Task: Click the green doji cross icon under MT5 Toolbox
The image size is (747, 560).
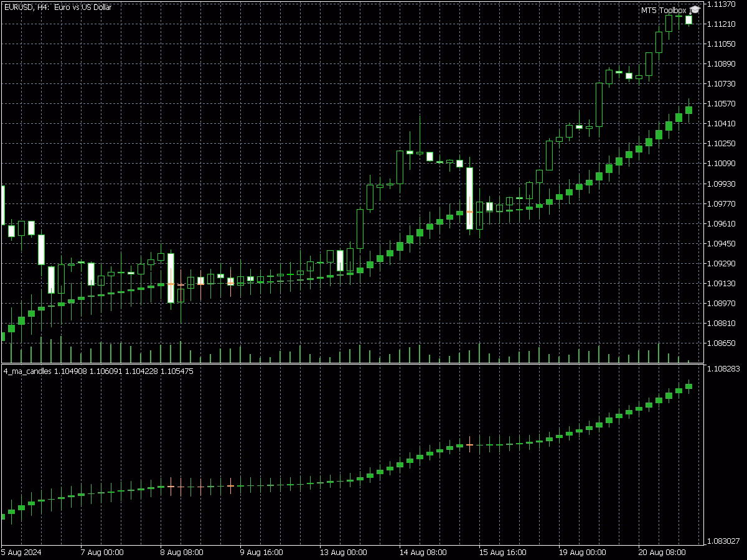Action: pyautogui.click(x=679, y=17)
